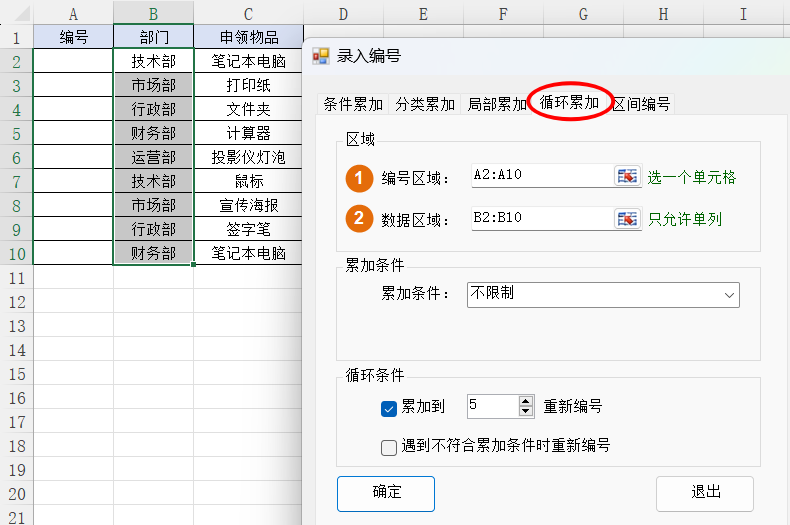790x525 pixels.
Task: Open the 累加条件 dropdown showing 不限制
Action: tap(603, 295)
